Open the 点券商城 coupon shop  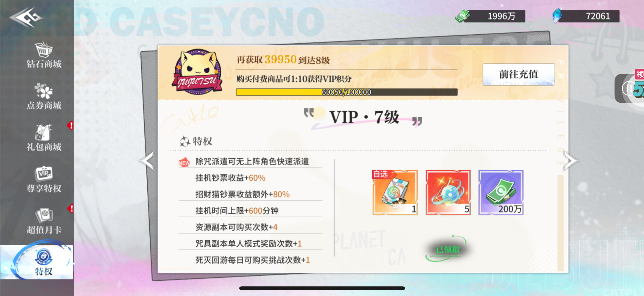pos(44,96)
